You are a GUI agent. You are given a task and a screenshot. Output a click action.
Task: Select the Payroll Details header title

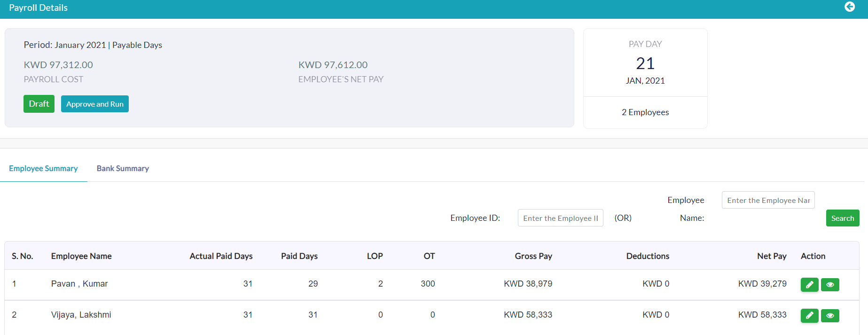[x=38, y=8]
